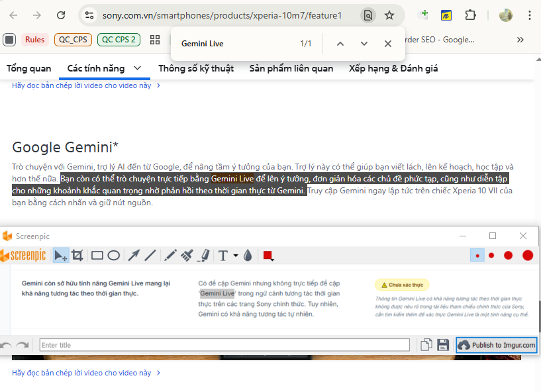Open the upper video transcript link

pyautogui.click(x=86, y=85)
